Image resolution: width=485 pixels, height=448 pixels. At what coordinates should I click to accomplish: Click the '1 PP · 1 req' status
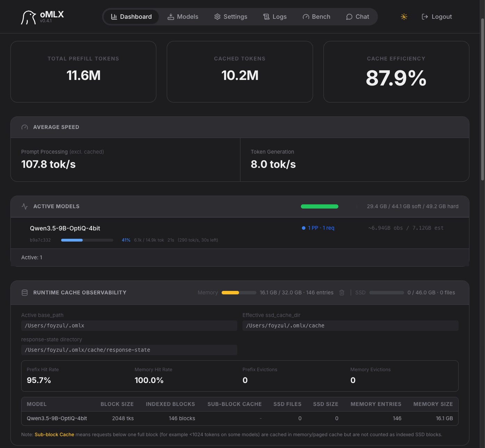tap(318, 228)
